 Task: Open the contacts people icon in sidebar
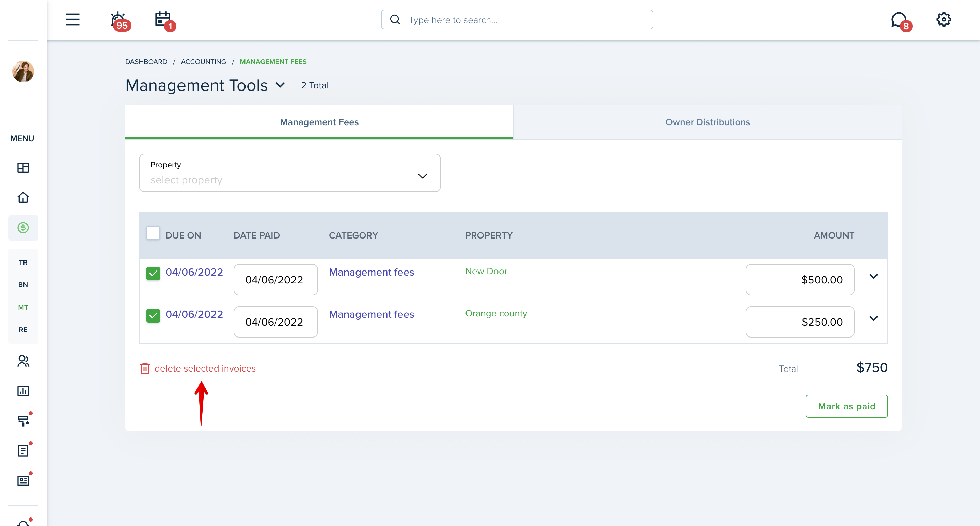(23, 361)
